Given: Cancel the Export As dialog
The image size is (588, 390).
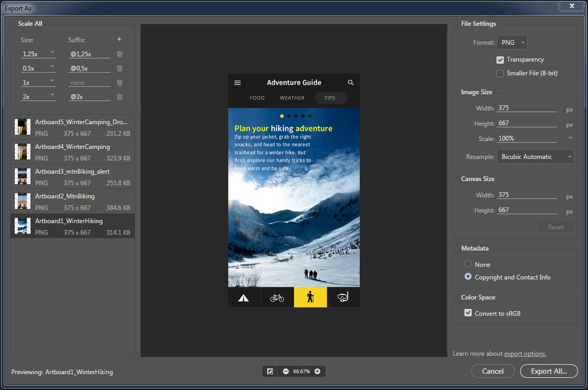Looking at the screenshot, I should pos(493,371).
